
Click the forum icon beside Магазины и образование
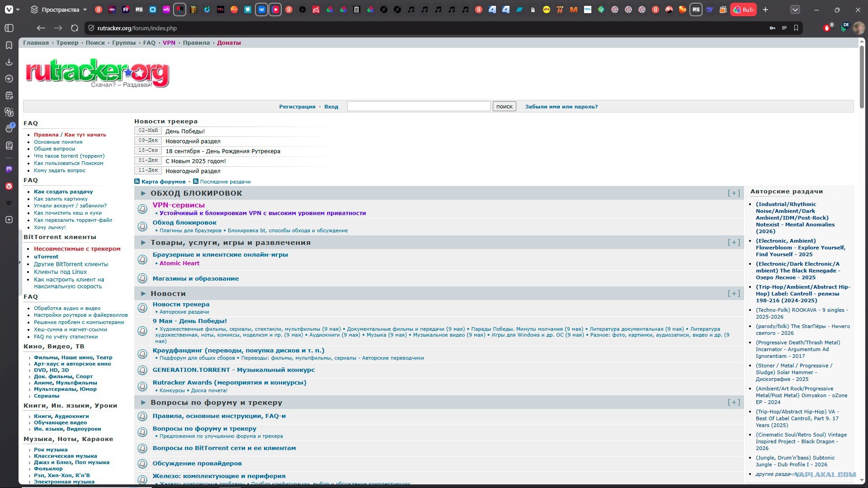[x=142, y=278]
